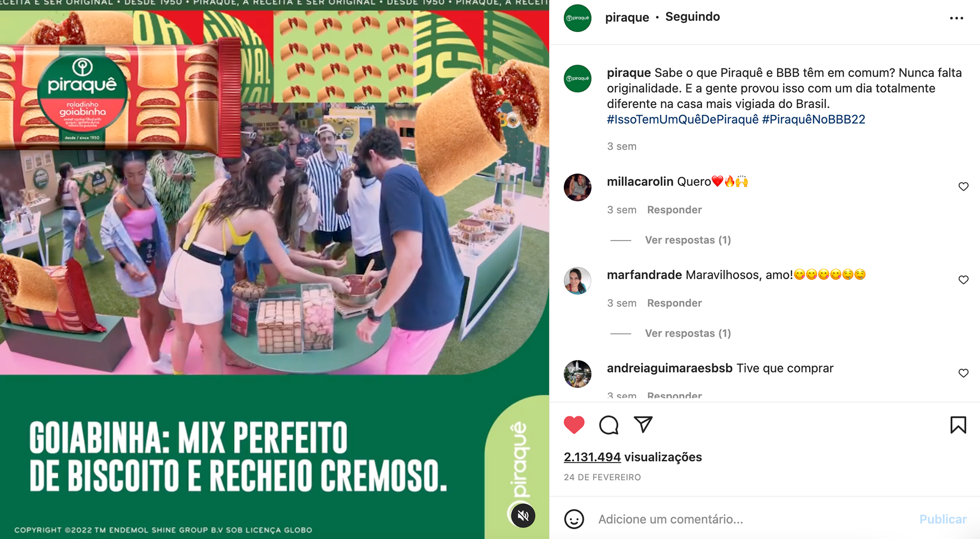Unlike the post with the red heart
Viewport: 980px width, 539px height.
[574, 425]
